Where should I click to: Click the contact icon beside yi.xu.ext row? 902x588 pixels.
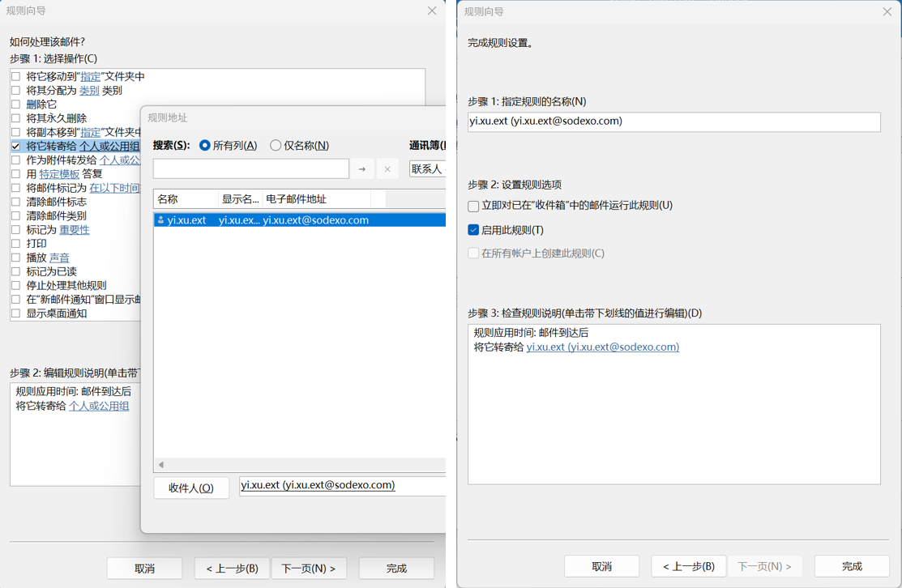click(160, 220)
